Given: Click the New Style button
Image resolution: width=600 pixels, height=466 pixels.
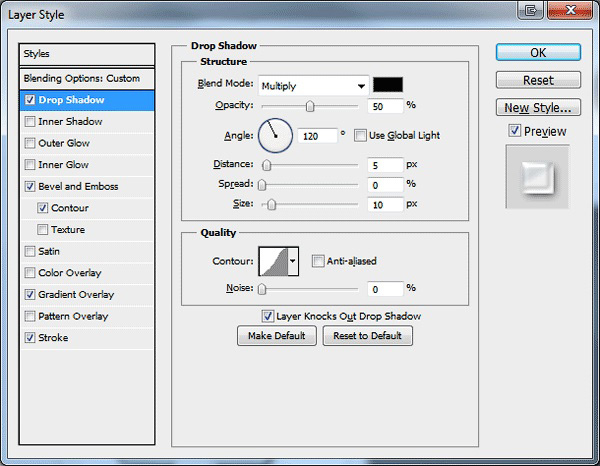Looking at the screenshot, I should 538,108.
